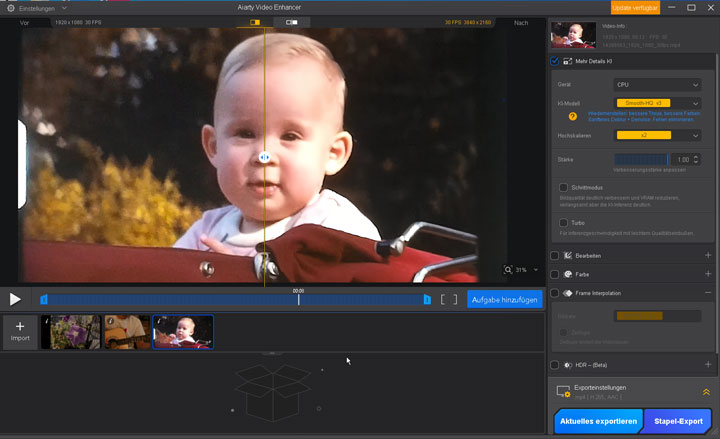Enable the Turbo checkbox
Screen dimensions: 720x439
pos(563,223)
